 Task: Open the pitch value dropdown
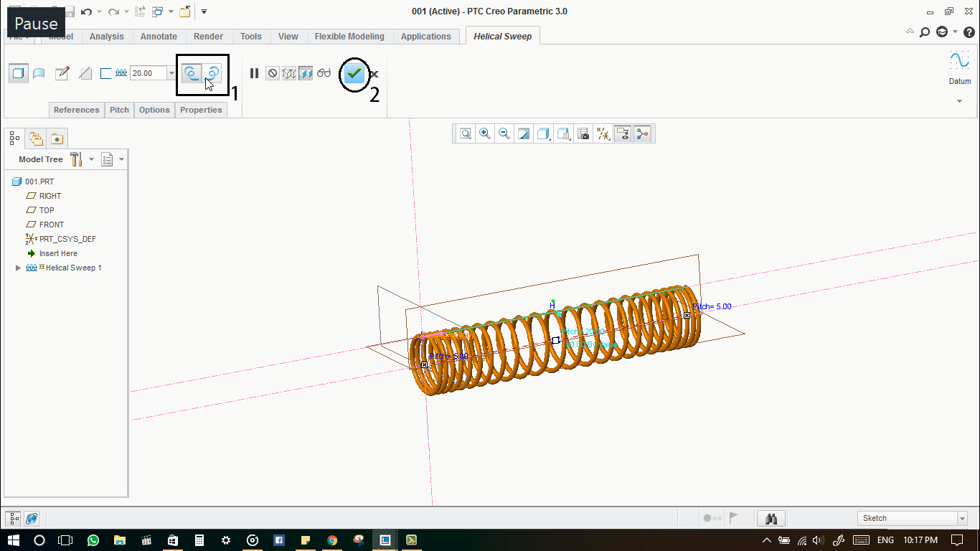coord(171,73)
